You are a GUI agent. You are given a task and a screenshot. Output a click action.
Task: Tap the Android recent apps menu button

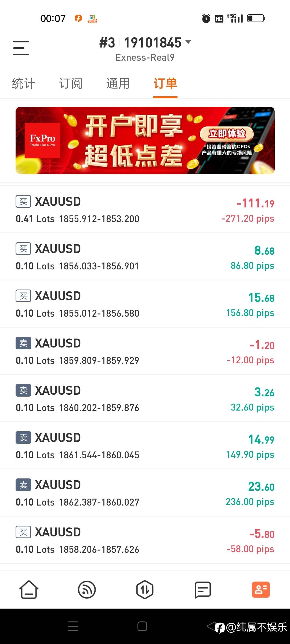click(73, 626)
